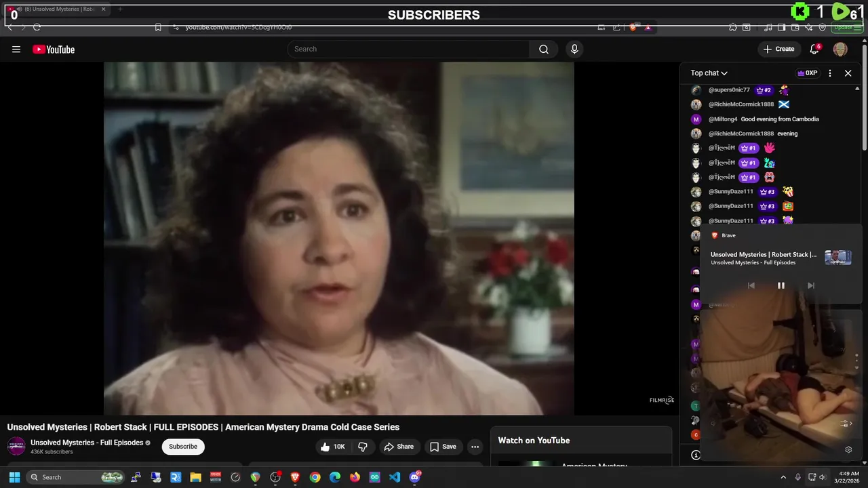Screen dimensions: 868x488
Task: Open the Brave Shields lion icon
Action: click(x=633, y=27)
